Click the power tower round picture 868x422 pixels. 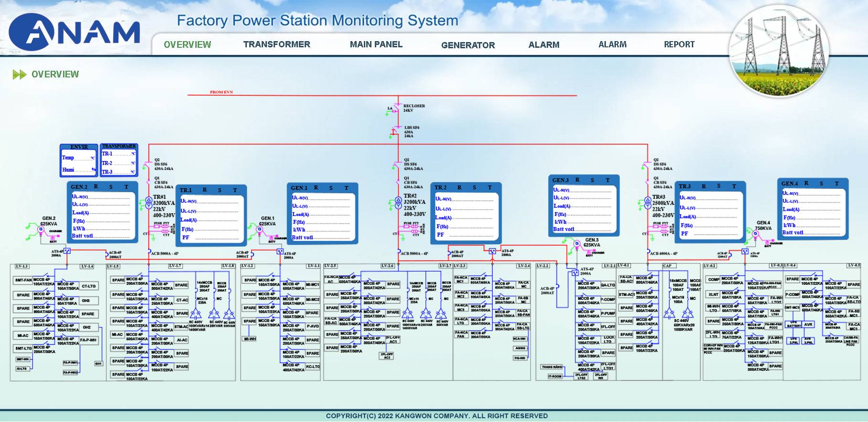[779, 50]
